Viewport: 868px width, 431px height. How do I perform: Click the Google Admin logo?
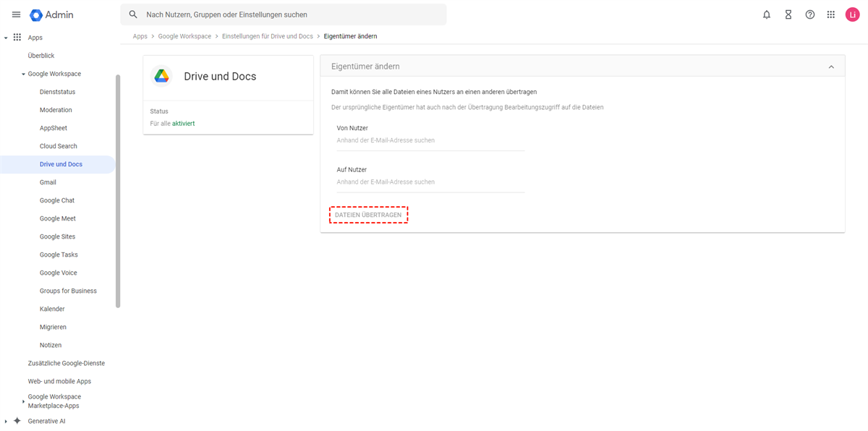coord(51,14)
